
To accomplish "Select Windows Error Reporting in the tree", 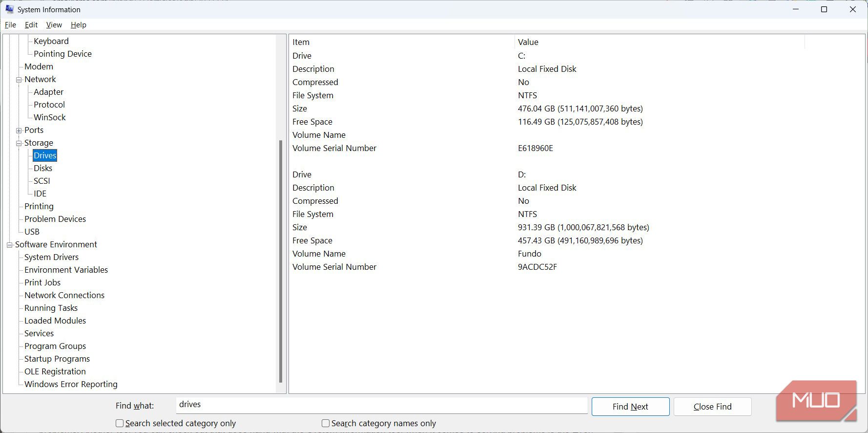I will click(71, 384).
